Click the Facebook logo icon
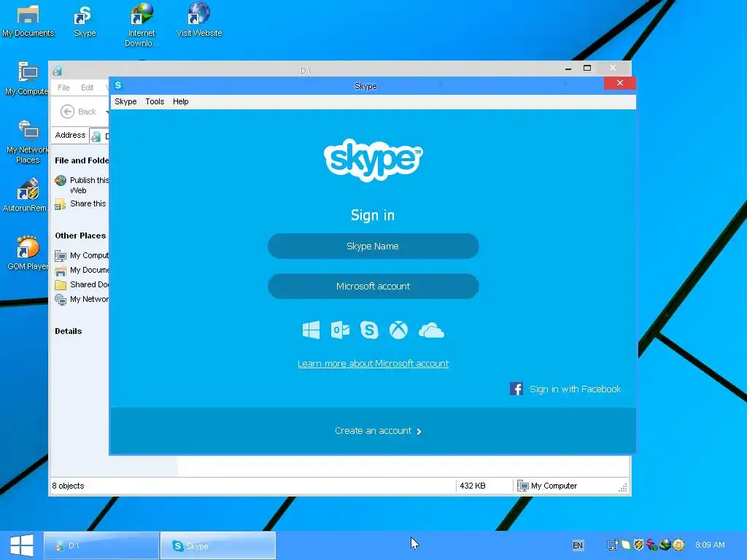Viewport: 747px width, 560px height. pyautogui.click(x=516, y=389)
